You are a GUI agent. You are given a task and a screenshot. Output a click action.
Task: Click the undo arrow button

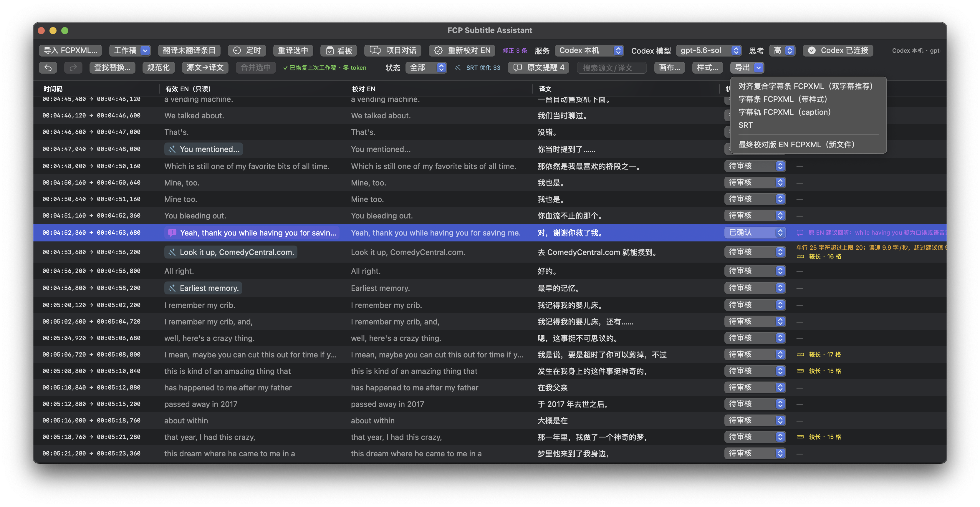point(48,68)
